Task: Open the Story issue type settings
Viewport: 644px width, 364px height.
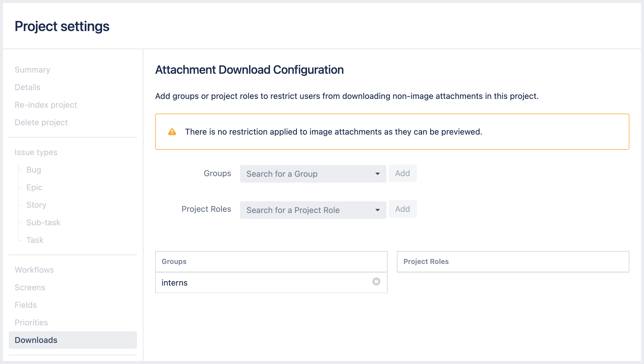Action: [36, 205]
